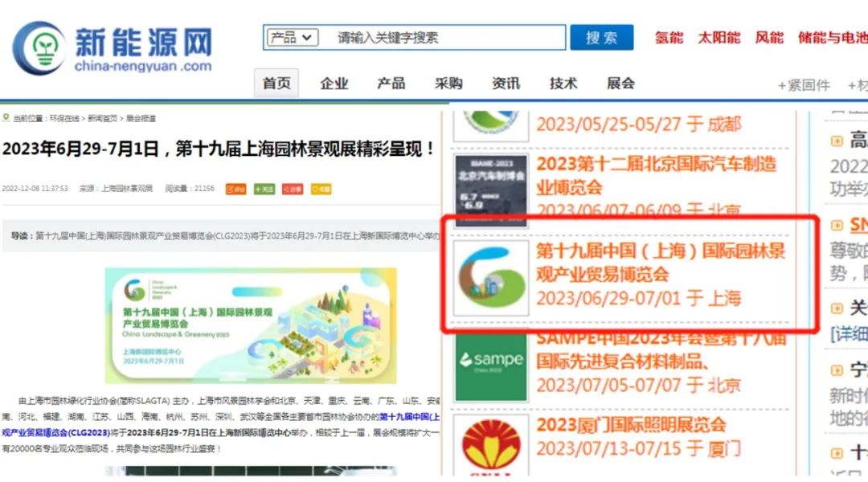This screenshot has width=868, height=482.
Task: Click the orange bullet icon beside 关
Action: point(837,308)
